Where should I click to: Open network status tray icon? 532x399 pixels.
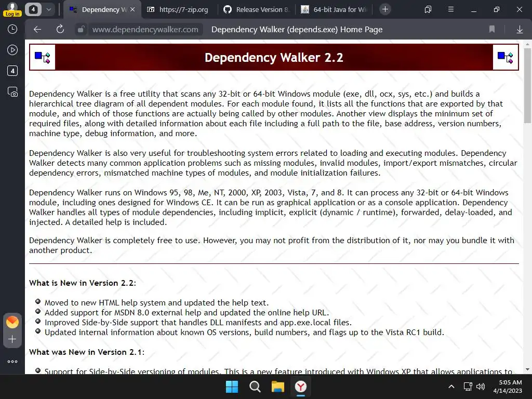(x=468, y=387)
